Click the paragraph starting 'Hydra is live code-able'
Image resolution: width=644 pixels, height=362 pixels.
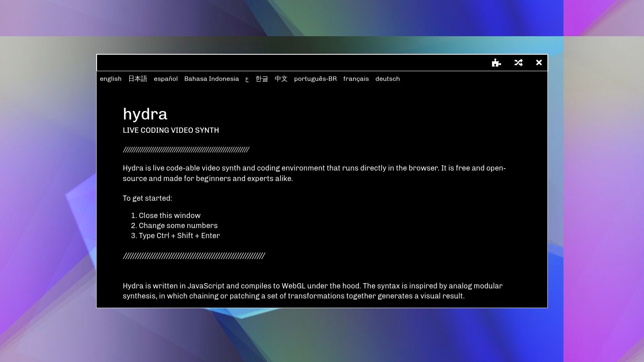point(314,173)
